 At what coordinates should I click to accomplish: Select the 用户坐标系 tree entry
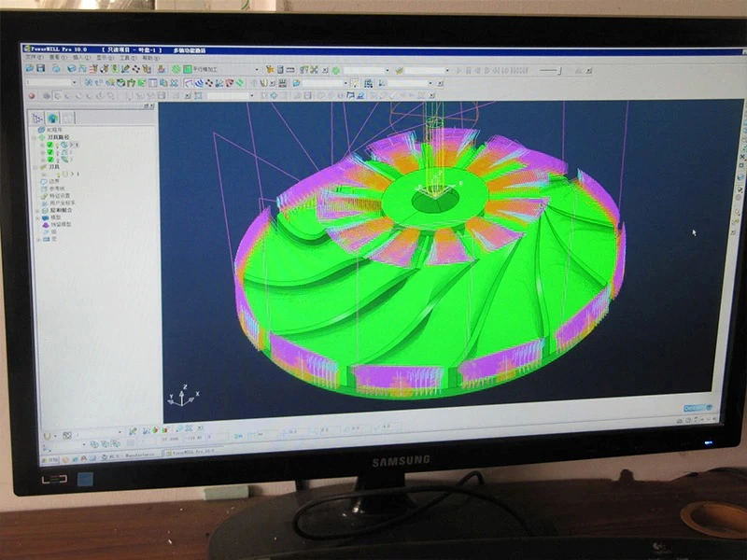60,203
